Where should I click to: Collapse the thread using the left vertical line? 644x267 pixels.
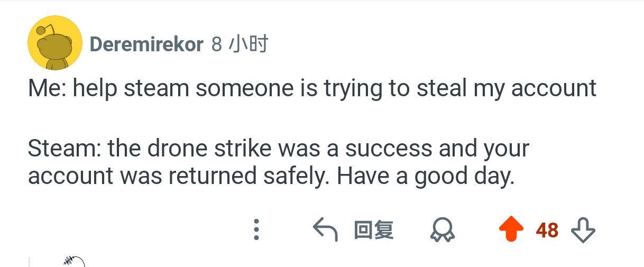point(29,261)
